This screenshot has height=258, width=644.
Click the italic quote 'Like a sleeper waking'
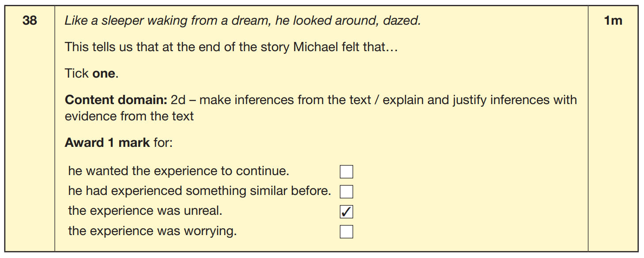[119, 21]
